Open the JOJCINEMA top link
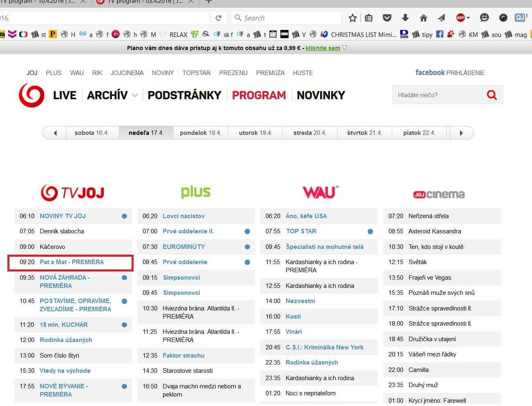 click(x=127, y=73)
